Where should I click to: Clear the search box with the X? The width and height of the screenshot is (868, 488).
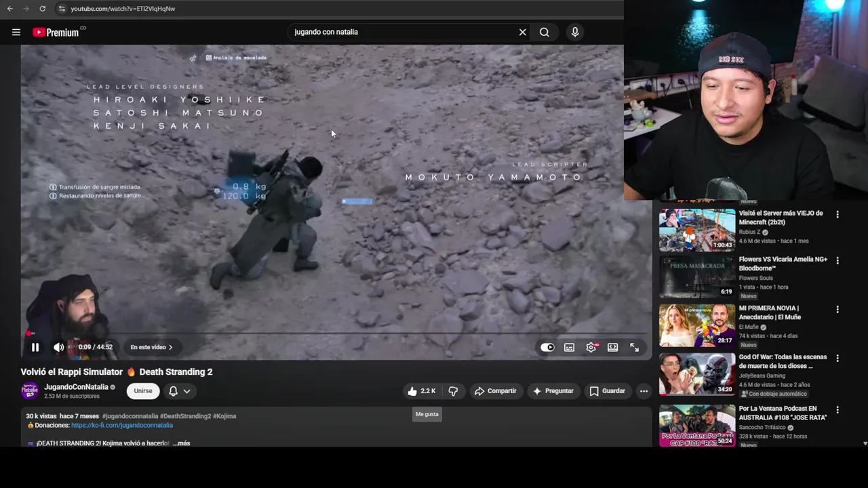click(x=523, y=32)
